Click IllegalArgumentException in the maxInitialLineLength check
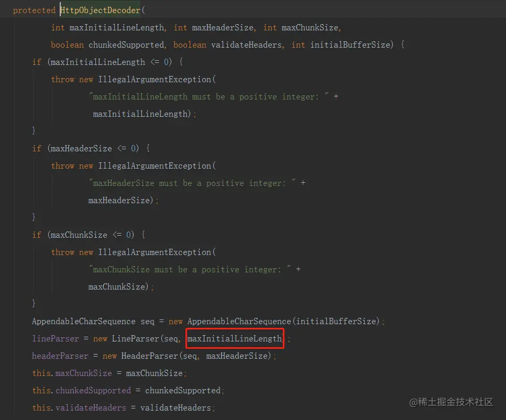506x420 pixels. coord(155,80)
